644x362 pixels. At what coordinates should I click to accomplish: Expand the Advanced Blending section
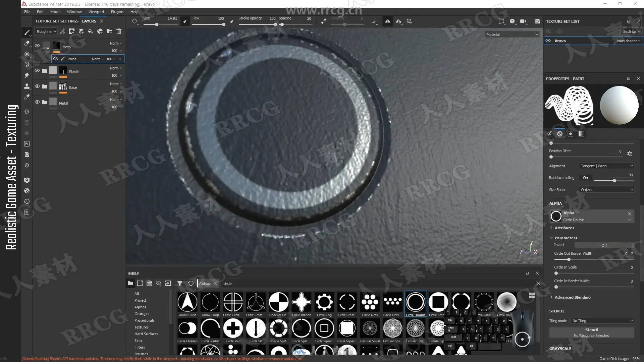point(570,297)
